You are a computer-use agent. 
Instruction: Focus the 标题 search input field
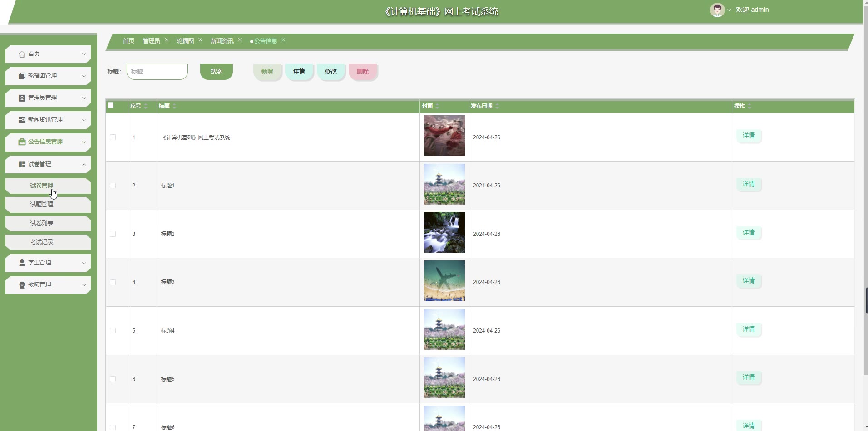(x=157, y=71)
